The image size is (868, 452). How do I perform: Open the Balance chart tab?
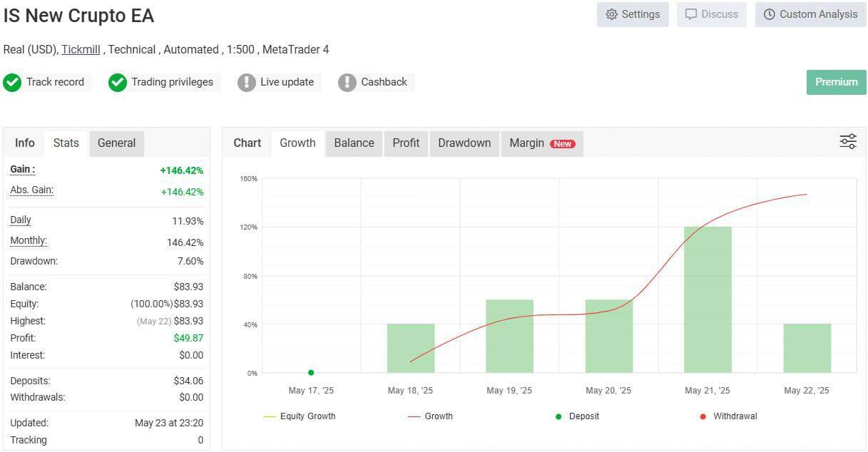tap(354, 143)
